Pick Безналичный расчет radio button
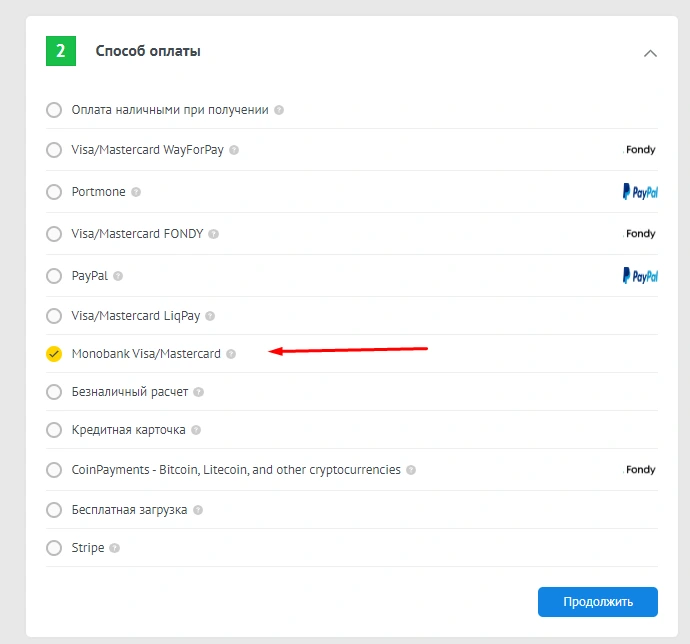This screenshot has height=644, width=690. [x=54, y=392]
